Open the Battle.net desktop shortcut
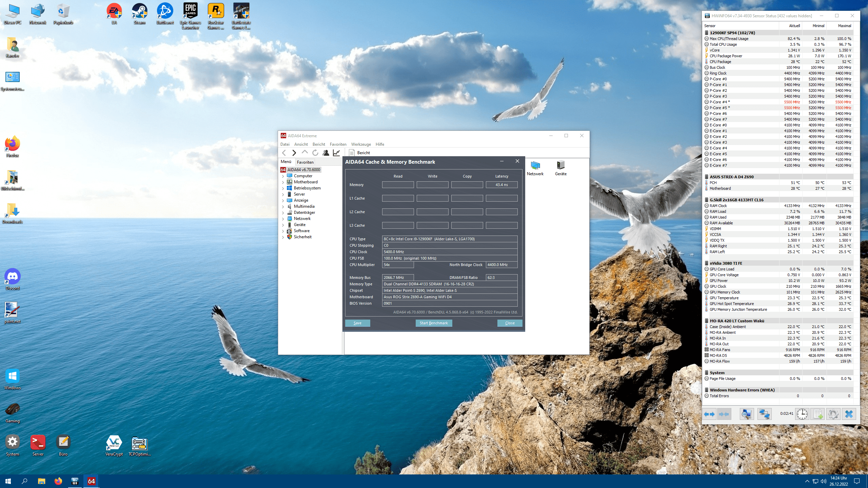This screenshot has width=868, height=488. coord(165,14)
